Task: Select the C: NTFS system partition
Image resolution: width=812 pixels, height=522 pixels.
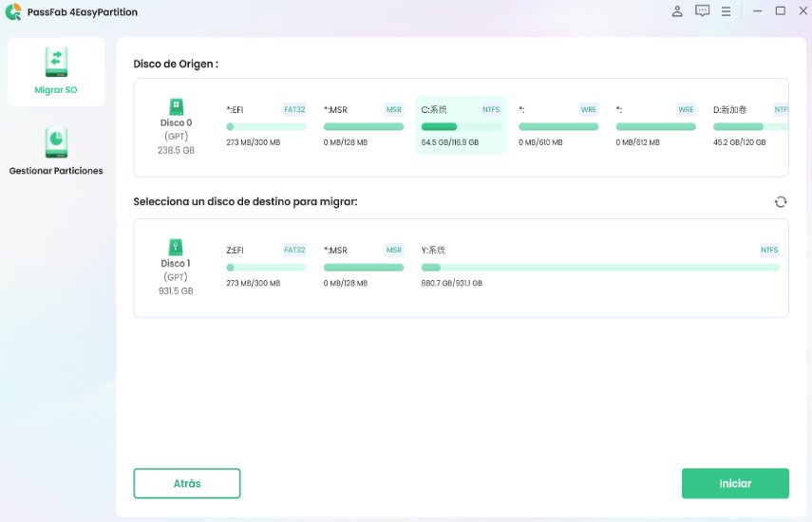Action: click(x=461, y=125)
